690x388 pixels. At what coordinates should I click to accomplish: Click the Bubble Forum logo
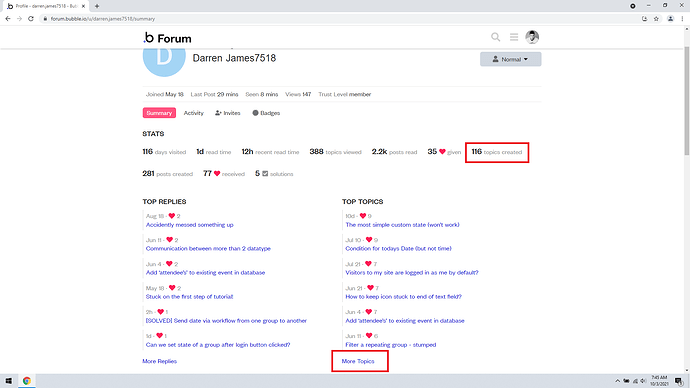tap(167, 38)
